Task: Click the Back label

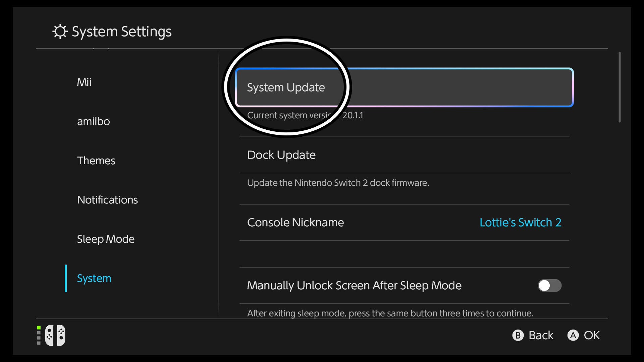Action: coord(541,335)
